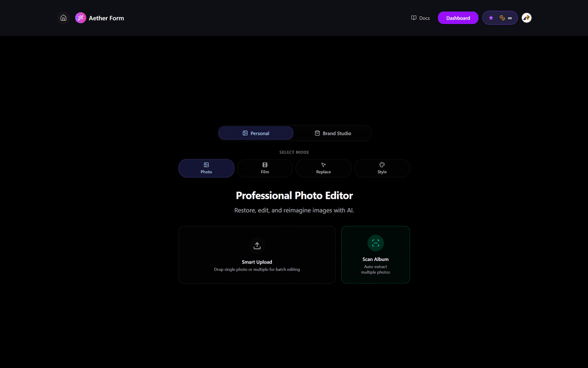The image size is (588, 368).
Task: Open the Docs page
Action: [420, 18]
